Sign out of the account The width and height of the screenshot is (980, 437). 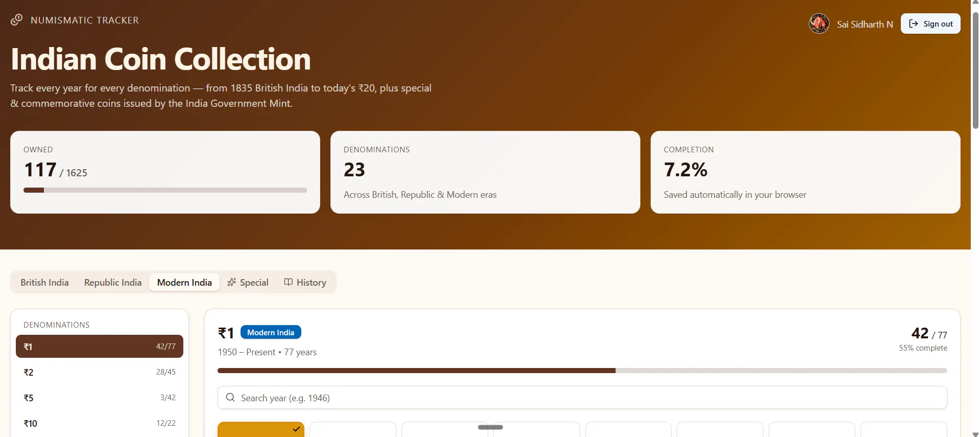[930, 24]
